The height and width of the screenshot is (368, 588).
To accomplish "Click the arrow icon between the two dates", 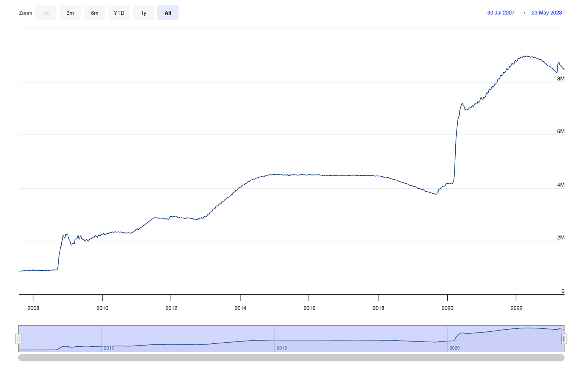I will [x=523, y=12].
